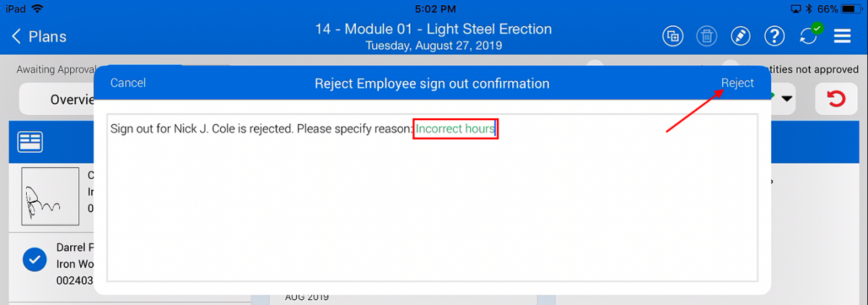Open the employee signature thumbnail
868x305 pixels.
50,196
